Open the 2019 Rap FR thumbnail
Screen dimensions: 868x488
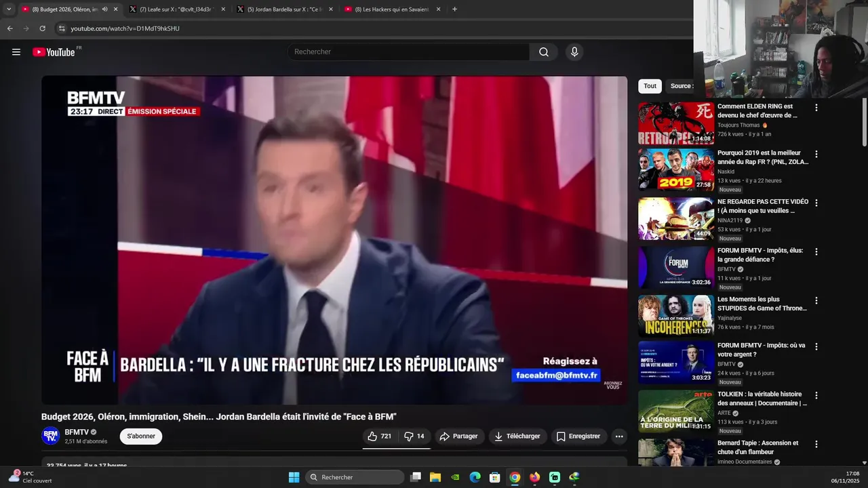675,169
